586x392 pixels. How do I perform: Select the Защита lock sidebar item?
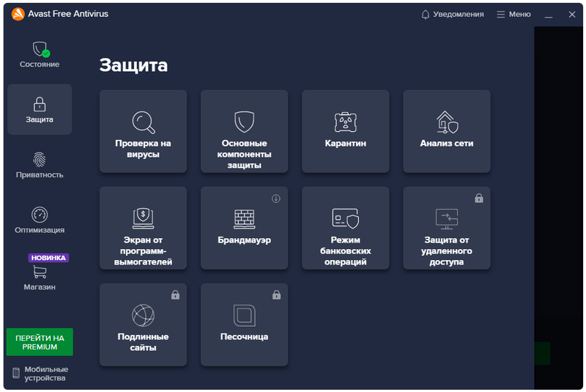pos(40,109)
